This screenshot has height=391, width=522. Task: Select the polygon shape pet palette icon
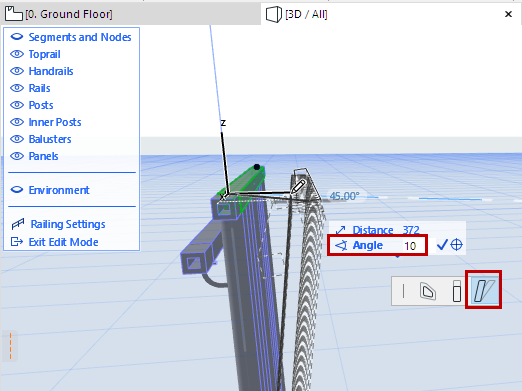[428, 291]
